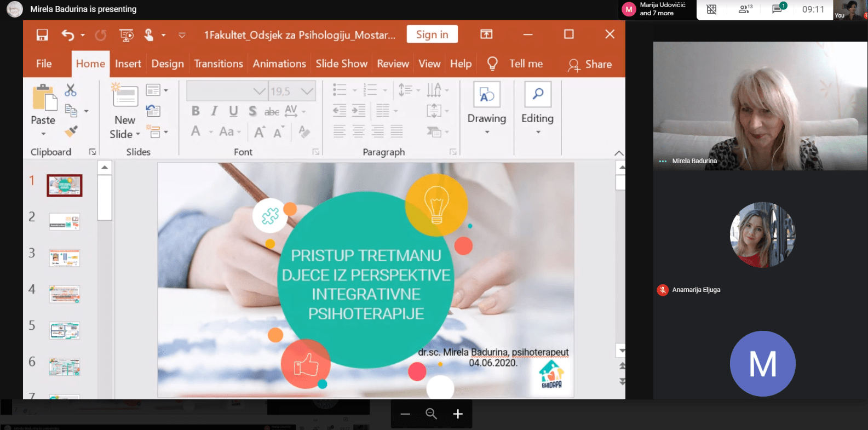Select slide 3 thumbnail
The width and height of the screenshot is (868, 430).
pyautogui.click(x=65, y=257)
